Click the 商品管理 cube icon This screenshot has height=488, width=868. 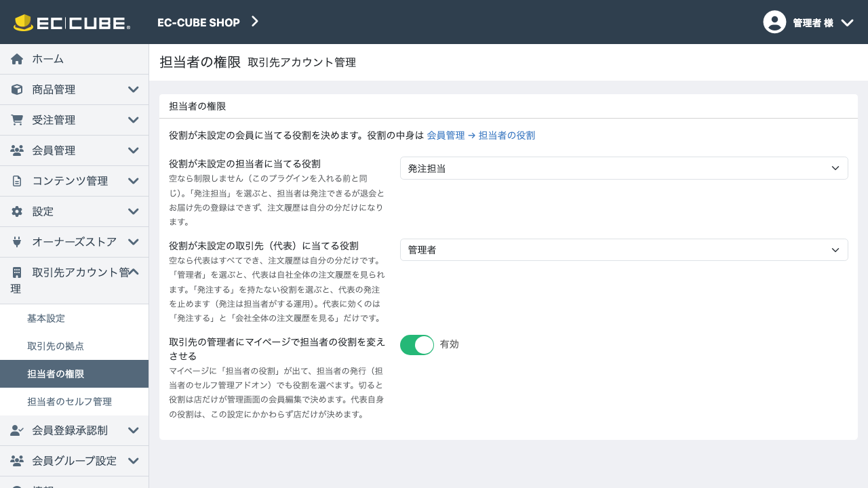point(17,89)
